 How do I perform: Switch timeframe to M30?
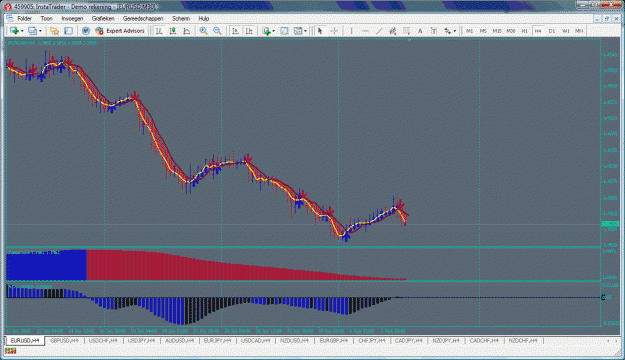[511, 31]
